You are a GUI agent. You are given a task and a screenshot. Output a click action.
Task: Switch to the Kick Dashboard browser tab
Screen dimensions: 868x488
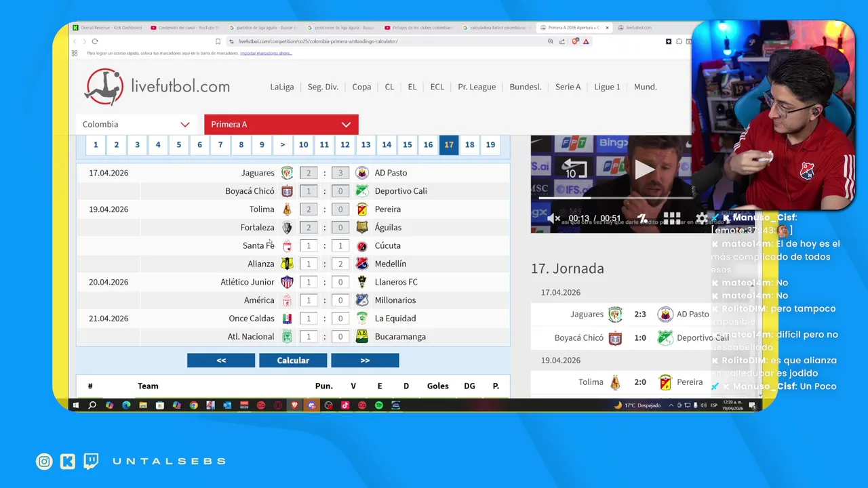click(x=107, y=28)
